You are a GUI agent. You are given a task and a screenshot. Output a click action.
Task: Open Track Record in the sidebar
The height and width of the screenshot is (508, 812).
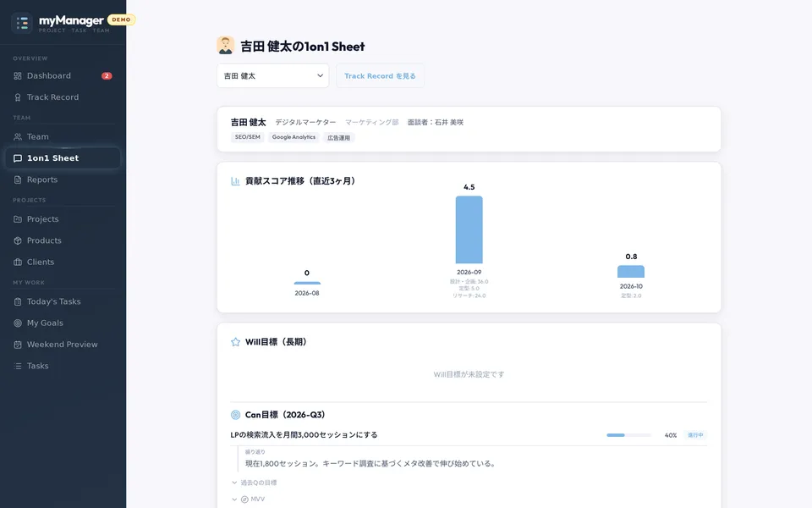pyautogui.click(x=63, y=97)
